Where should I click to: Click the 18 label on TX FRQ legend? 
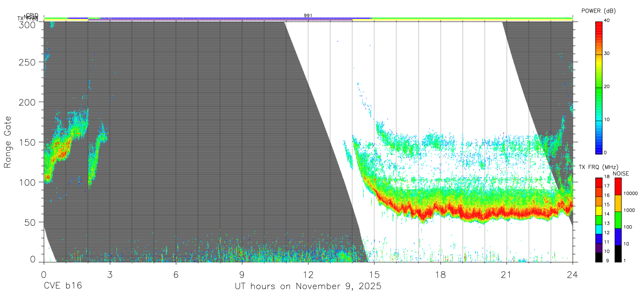click(x=607, y=177)
